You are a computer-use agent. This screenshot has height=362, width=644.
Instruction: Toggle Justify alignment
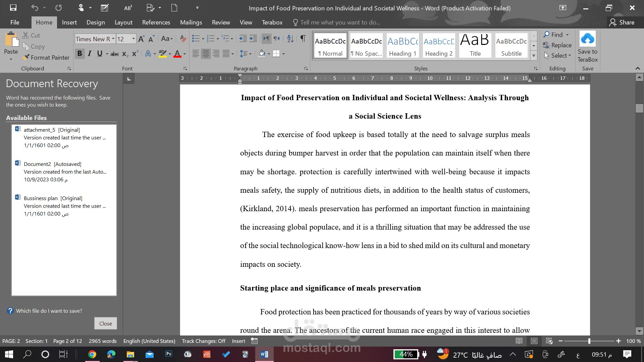click(226, 54)
